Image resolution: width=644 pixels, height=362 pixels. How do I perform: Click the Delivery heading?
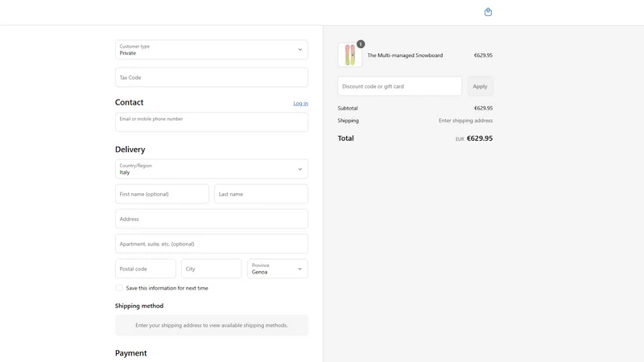pyautogui.click(x=130, y=150)
